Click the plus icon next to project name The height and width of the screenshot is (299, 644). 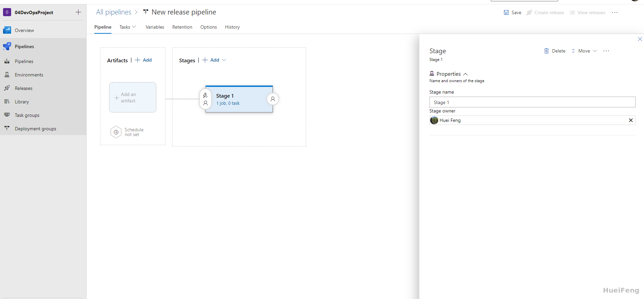point(78,12)
